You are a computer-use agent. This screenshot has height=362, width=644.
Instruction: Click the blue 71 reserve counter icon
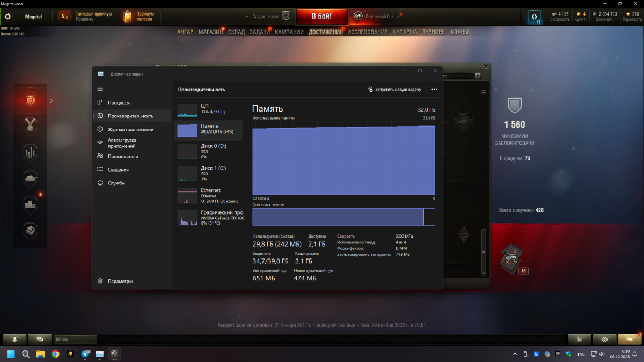535,17
